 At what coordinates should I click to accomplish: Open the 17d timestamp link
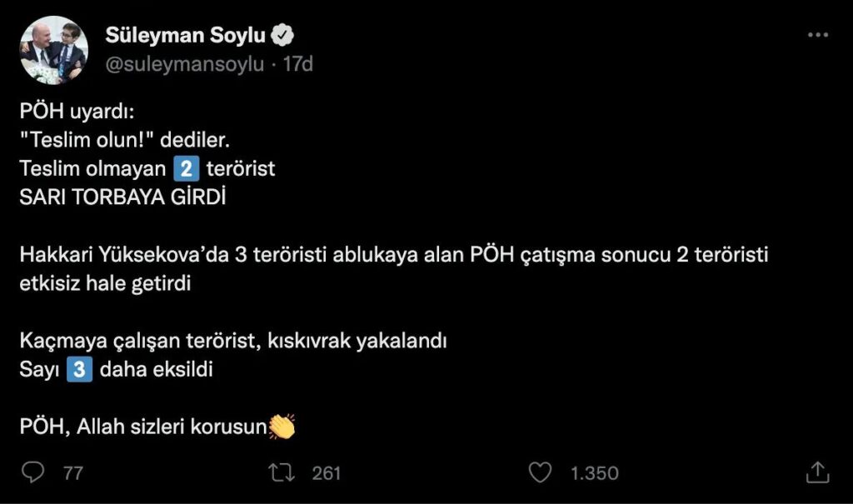297,63
